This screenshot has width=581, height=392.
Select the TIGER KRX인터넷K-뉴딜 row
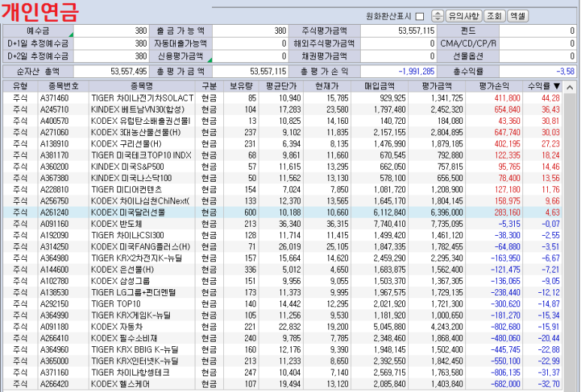pyautogui.click(x=283, y=361)
